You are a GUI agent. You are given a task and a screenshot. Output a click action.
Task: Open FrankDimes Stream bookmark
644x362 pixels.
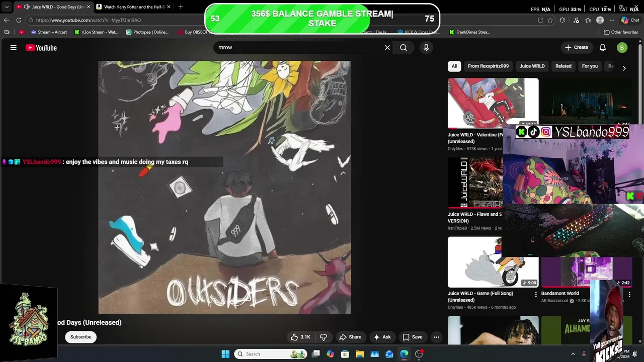coord(469,32)
